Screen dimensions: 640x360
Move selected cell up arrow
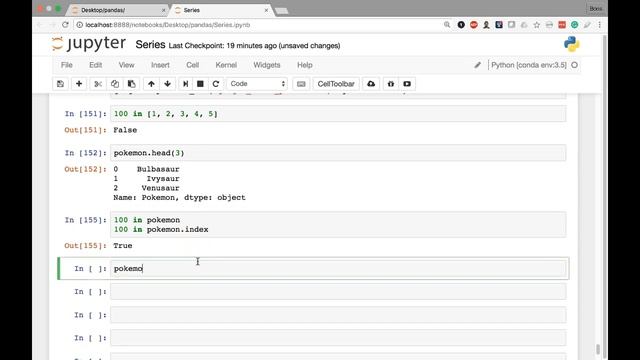151,84
